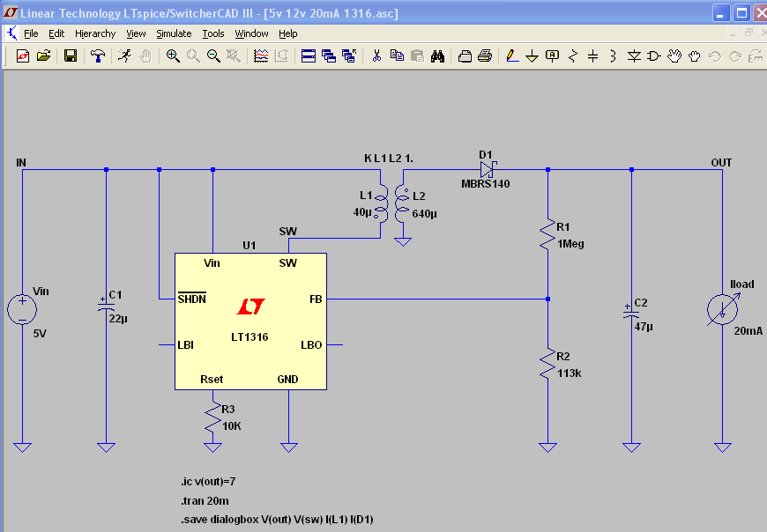The width and height of the screenshot is (767, 532).
Task: Select the Draw Wire pencil tool
Action: (512, 56)
